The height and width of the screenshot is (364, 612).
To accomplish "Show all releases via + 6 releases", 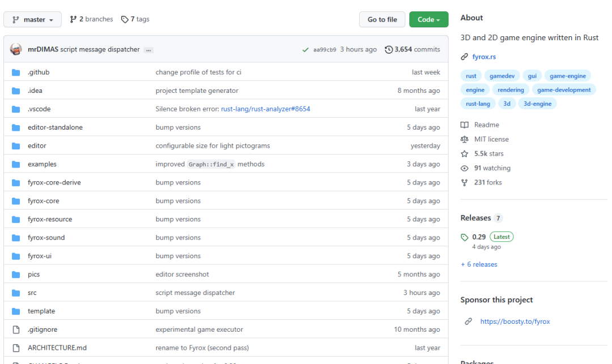I will 479,264.
